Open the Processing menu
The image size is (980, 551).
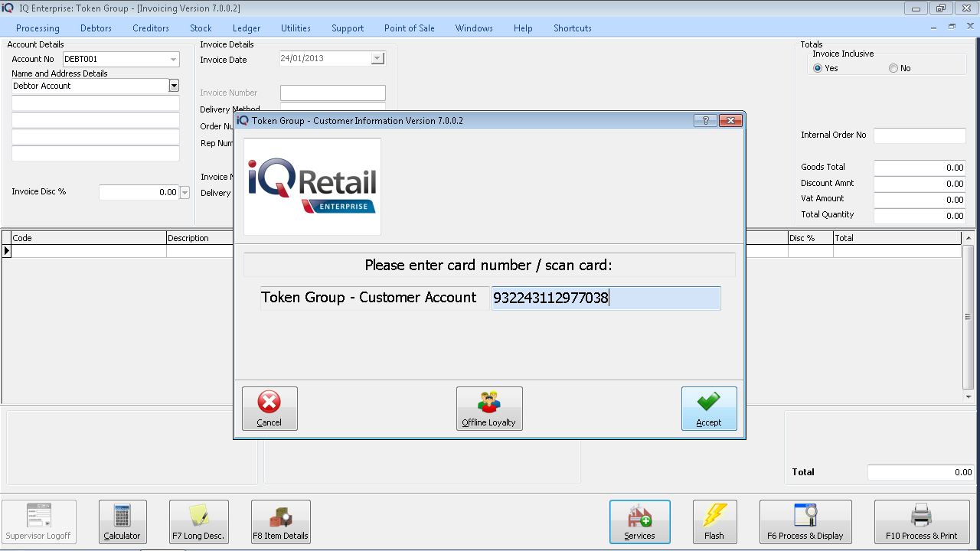[x=38, y=28]
